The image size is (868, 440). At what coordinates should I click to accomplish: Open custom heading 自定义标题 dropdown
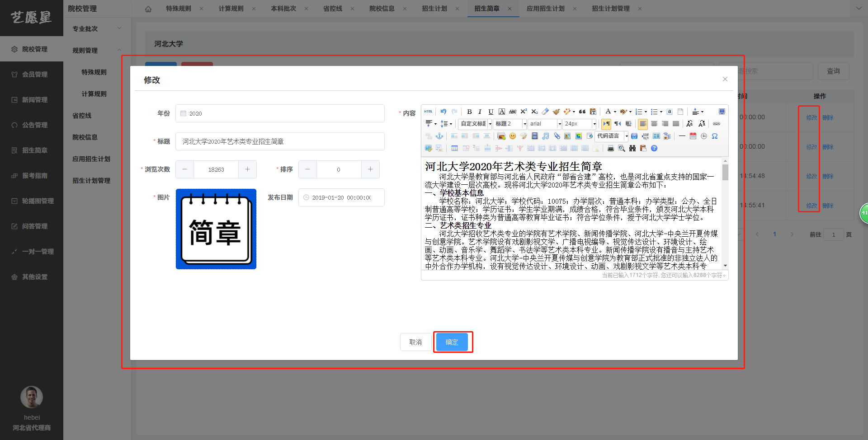pyautogui.click(x=475, y=124)
